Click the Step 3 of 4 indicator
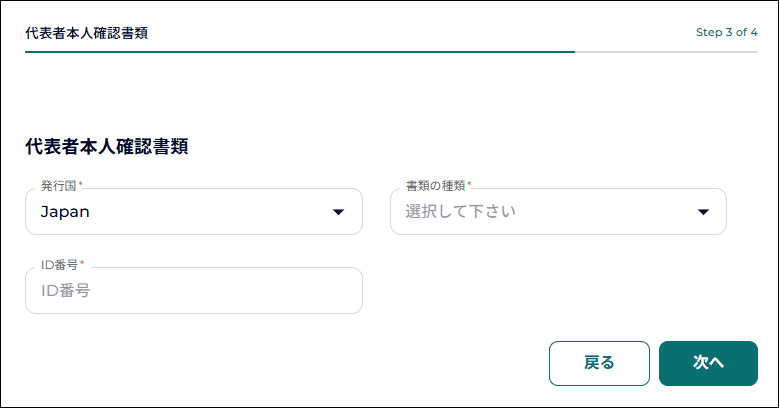This screenshot has height=408, width=779. tap(726, 32)
